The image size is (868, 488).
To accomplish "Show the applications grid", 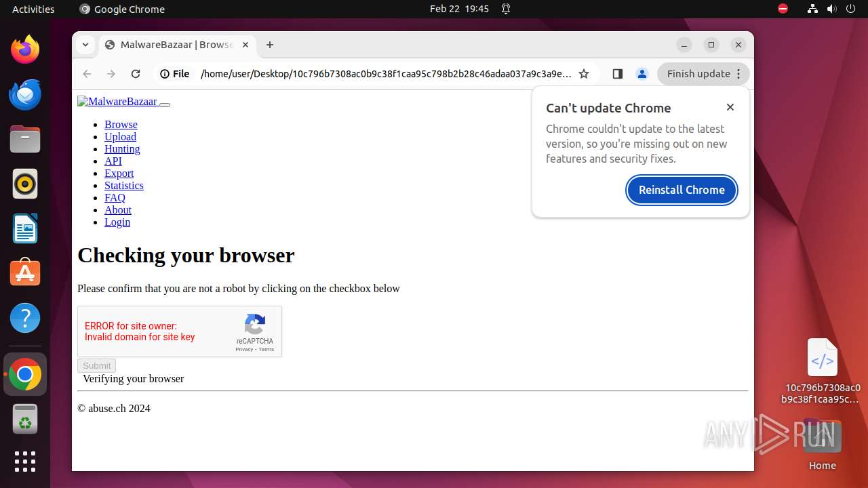I will point(25,462).
